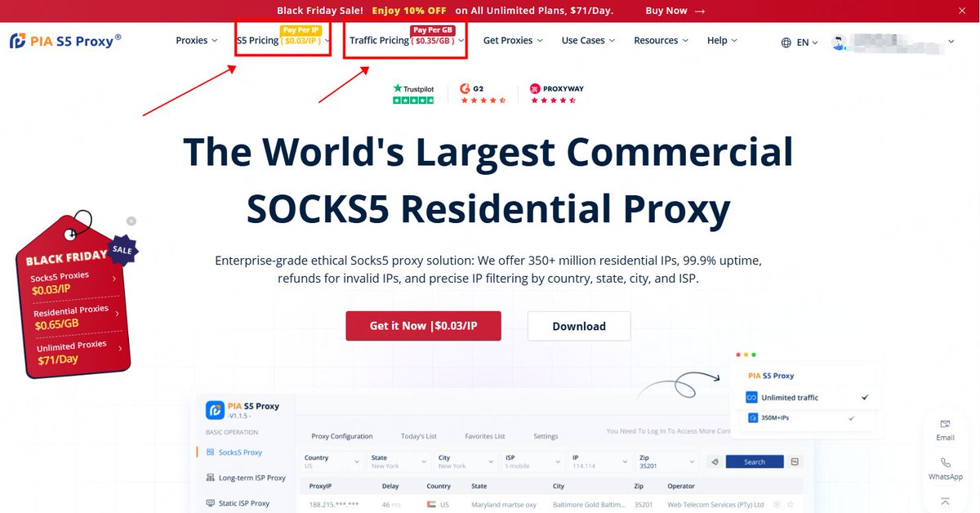The width and height of the screenshot is (980, 513).
Task: Open the G2 rating badge
Action: pos(483,93)
